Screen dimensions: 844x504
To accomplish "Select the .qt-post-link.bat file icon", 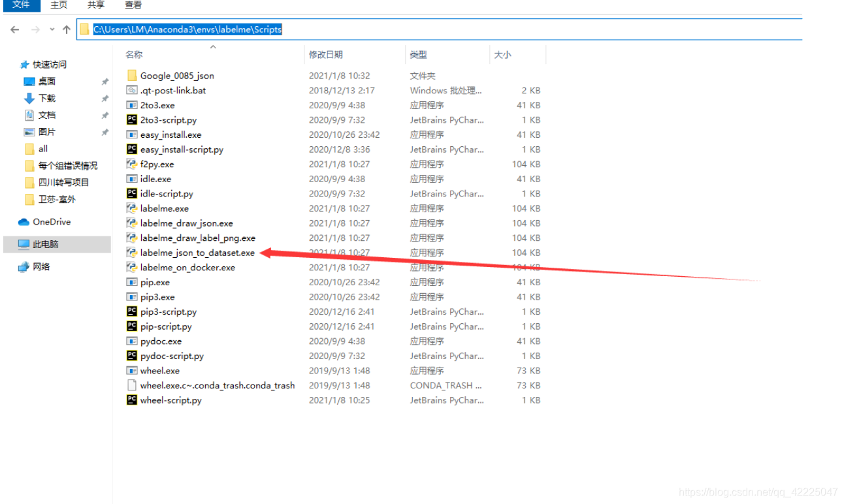I will [x=132, y=91].
